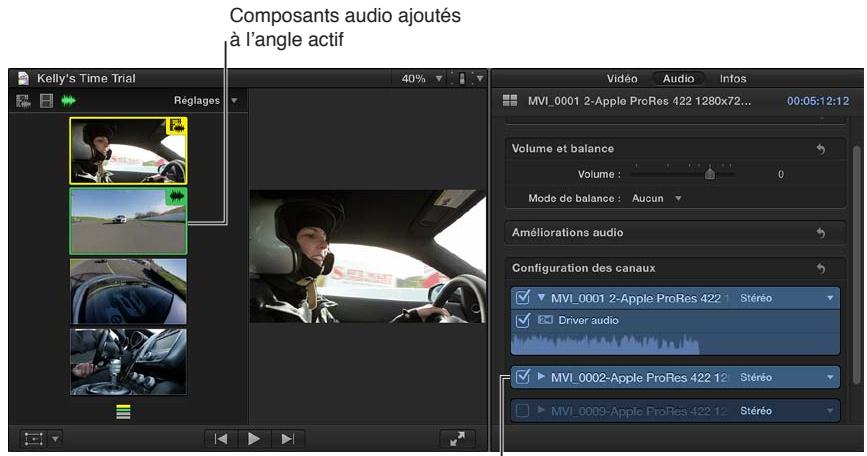Select the green audio-only switching waveform icon
Screen dimensions: 867x456
pyautogui.click(x=69, y=101)
